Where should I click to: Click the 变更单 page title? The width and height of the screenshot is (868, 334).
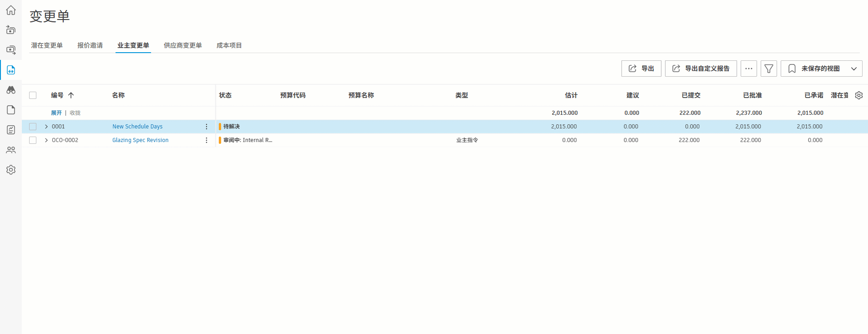[50, 16]
